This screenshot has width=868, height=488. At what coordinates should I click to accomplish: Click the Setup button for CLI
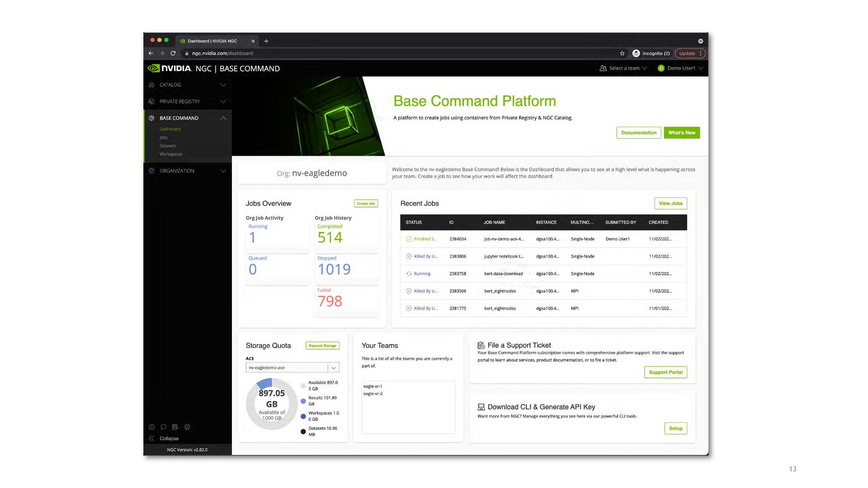click(676, 428)
